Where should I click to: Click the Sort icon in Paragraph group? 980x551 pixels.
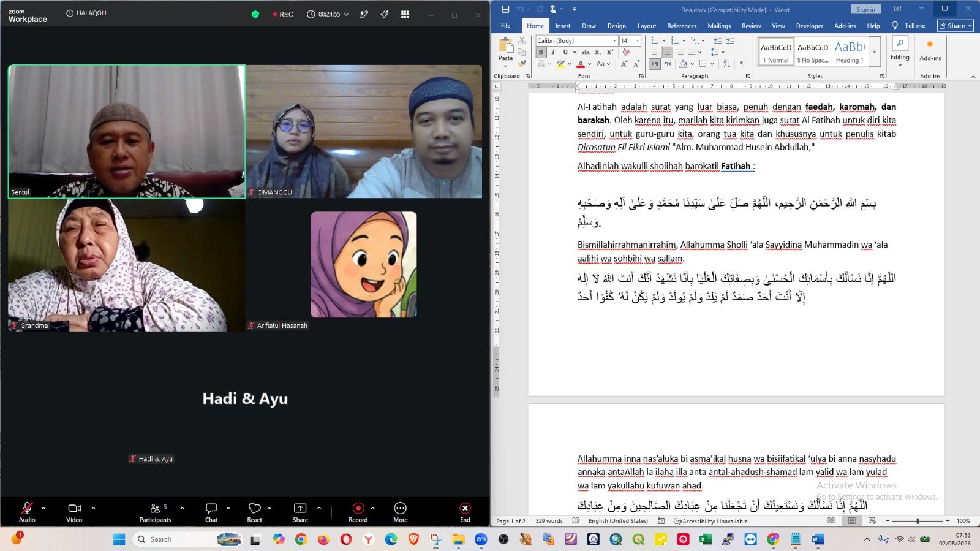[726, 64]
